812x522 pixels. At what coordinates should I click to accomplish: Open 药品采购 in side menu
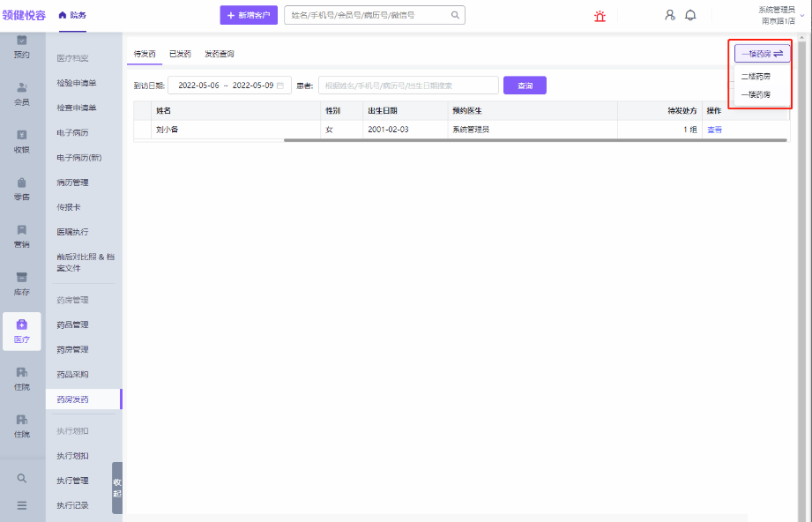72,375
